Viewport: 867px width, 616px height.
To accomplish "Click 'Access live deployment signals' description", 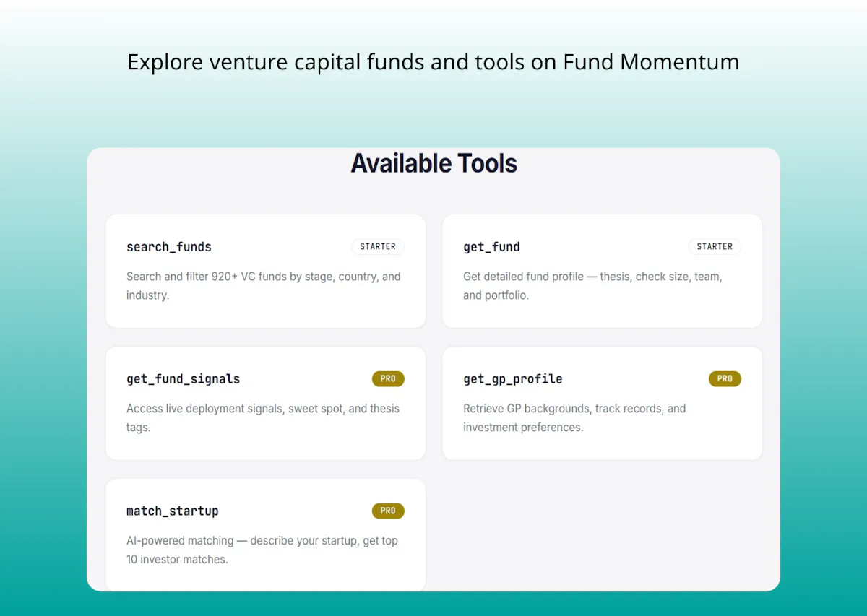I will coord(263,418).
